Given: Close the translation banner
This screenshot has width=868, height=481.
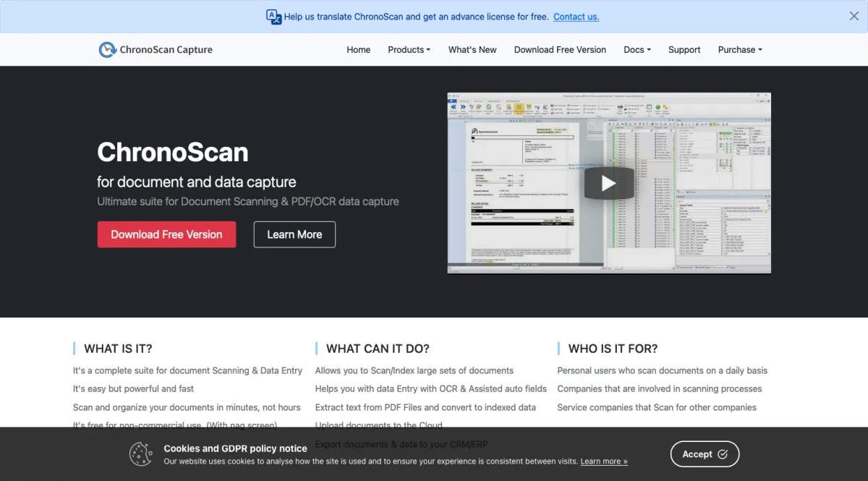Looking at the screenshot, I should click(x=854, y=16).
